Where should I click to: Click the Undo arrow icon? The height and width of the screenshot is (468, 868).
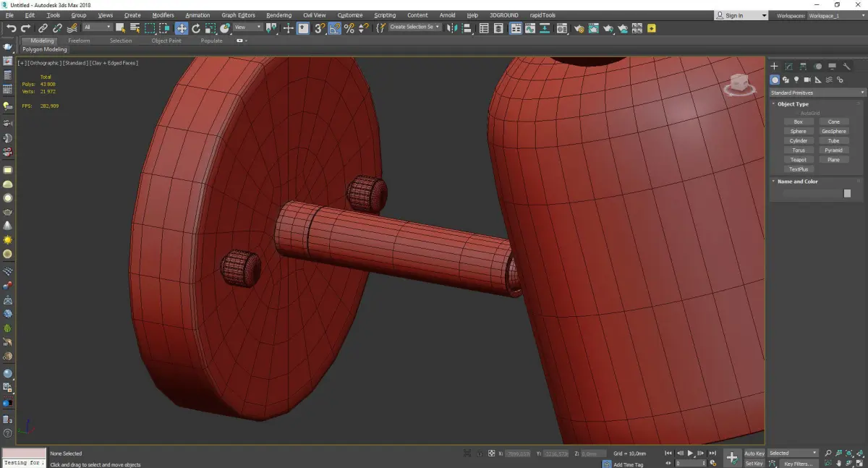coord(11,28)
